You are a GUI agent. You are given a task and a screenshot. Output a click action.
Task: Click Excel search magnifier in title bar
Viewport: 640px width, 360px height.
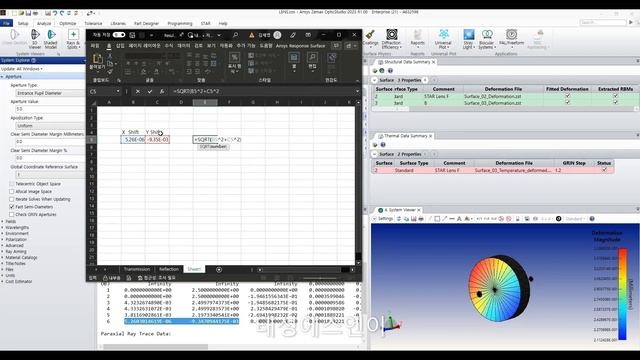click(x=236, y=35)
